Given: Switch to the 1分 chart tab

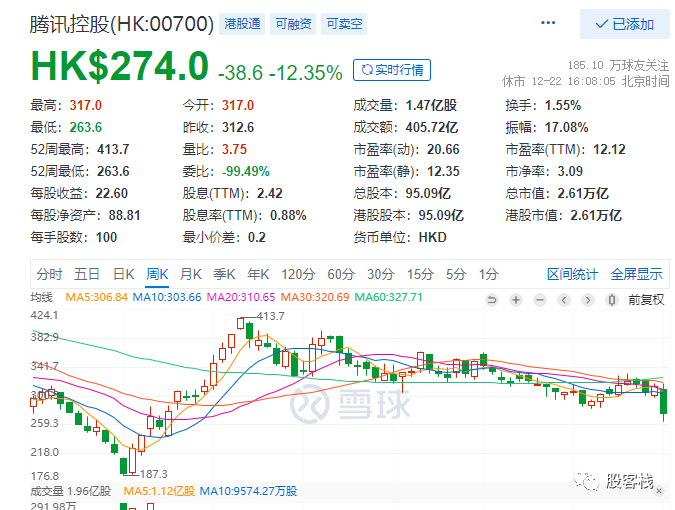Looking at the screenshot, I should click(489, 274).
